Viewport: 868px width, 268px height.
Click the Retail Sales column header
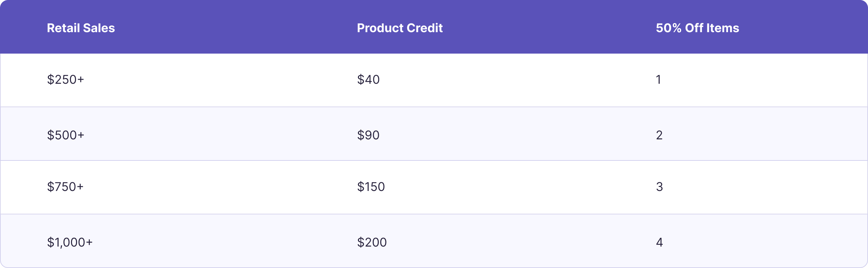81,28
